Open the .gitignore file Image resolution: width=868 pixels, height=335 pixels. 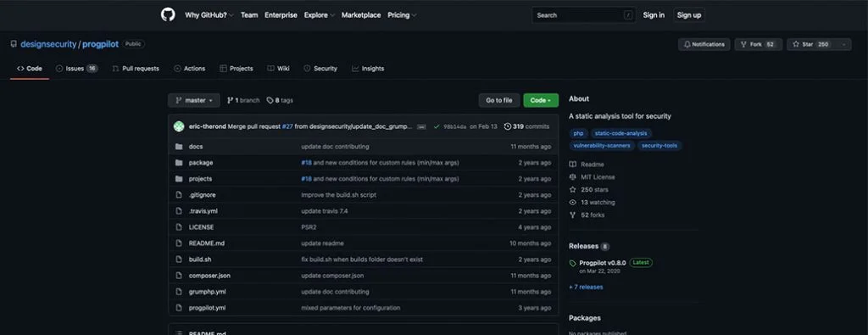tap(202, 195)
